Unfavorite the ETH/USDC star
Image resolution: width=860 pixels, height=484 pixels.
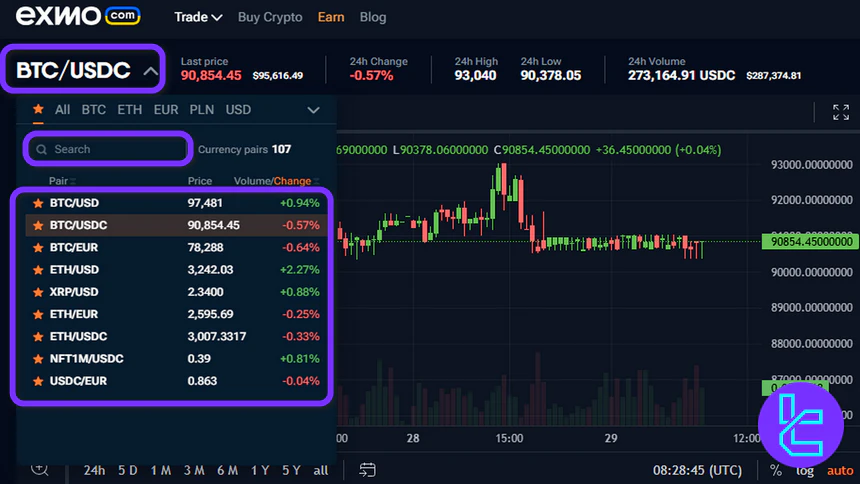pos(38,336)
